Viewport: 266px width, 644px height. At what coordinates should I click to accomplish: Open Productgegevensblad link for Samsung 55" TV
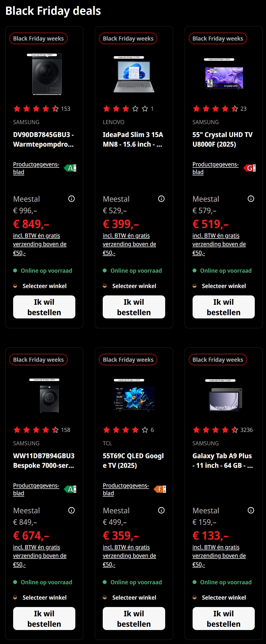click(x=215, y=168)
